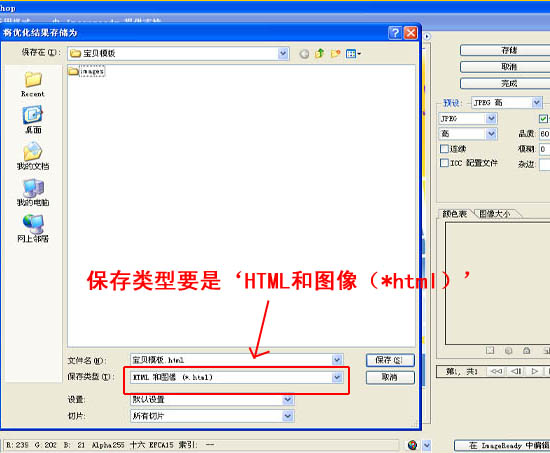550x453 pixels.
Task: Switch to the 图像大小 tab
Action: (x=495, y=213)
